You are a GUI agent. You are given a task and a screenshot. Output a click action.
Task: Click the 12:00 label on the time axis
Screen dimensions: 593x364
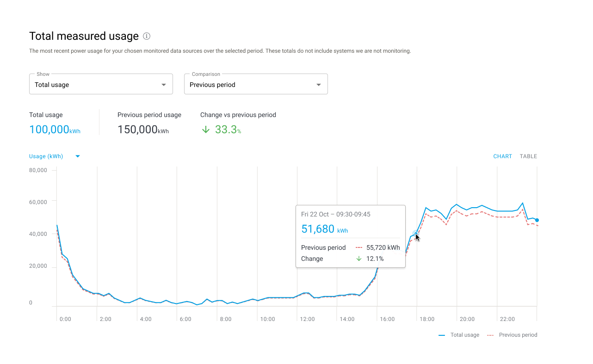tap(307, 319)
